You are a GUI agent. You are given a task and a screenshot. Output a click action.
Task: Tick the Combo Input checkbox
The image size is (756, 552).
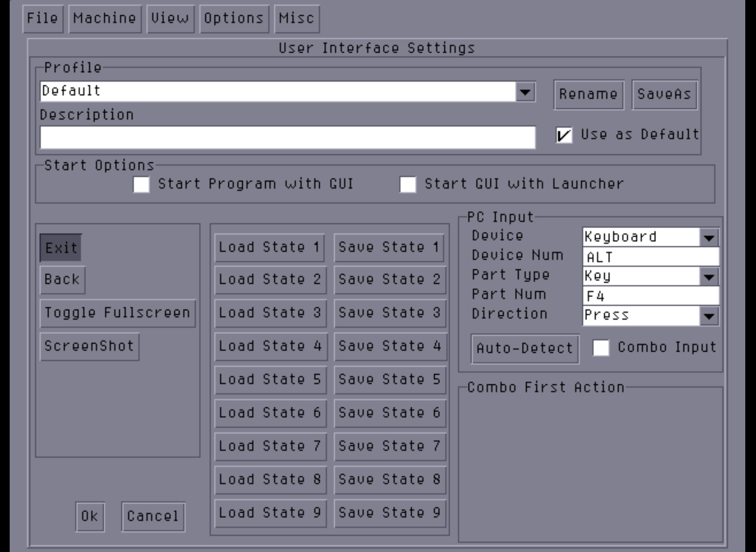pos(601,348)
